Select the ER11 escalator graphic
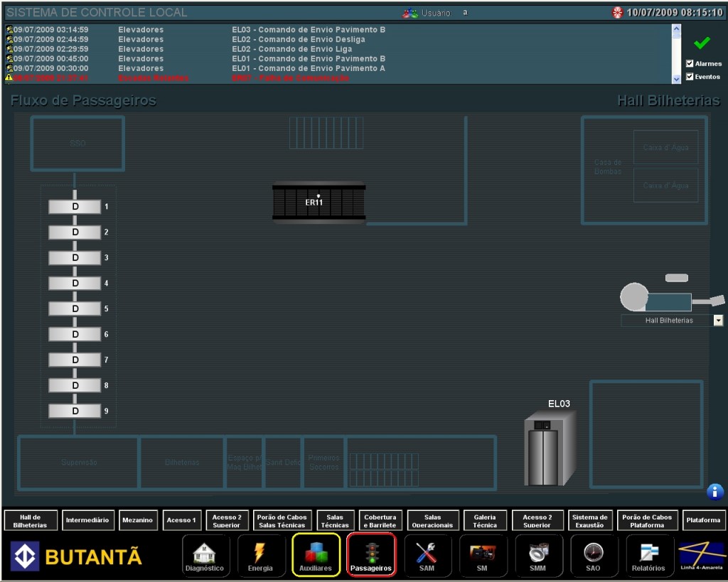Viewport: 728px width, 582px height. point(318,203)
